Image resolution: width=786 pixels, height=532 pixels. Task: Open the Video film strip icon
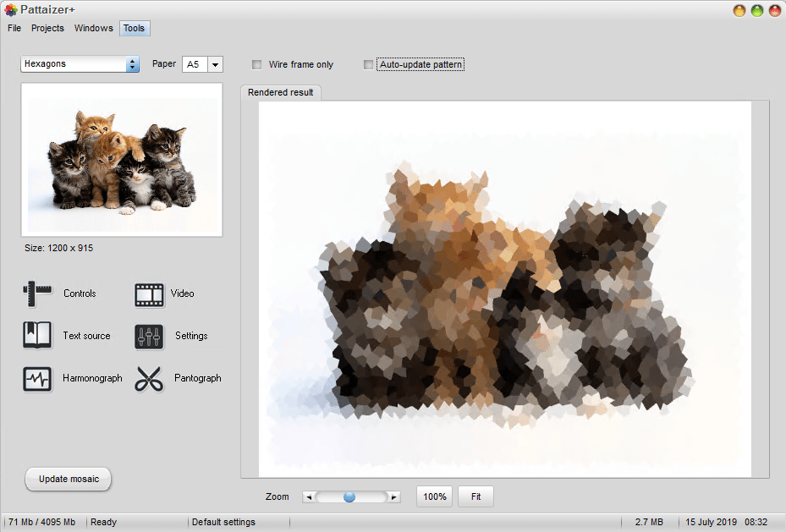(x=149, y=294)
